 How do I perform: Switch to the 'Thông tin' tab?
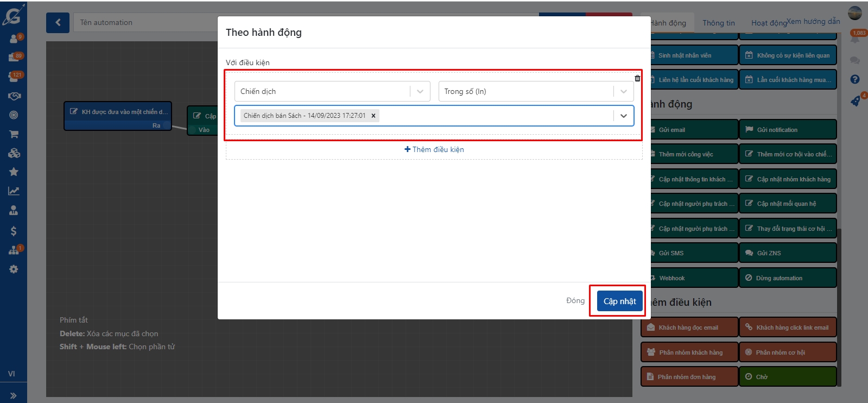click(x=718, y=23)
